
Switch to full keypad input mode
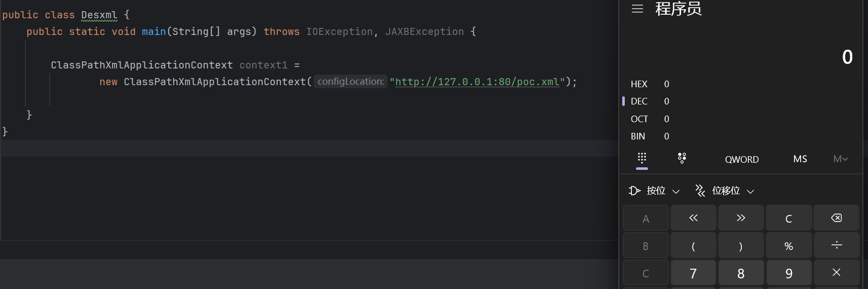(642, 158)
